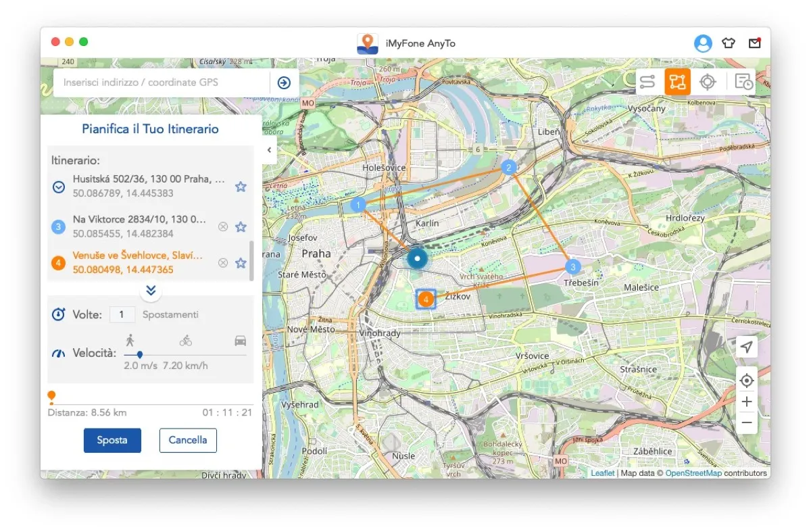Select the two-spot route mode icon
The width and height of the screenshot is (811, 532).
(647, 81)
